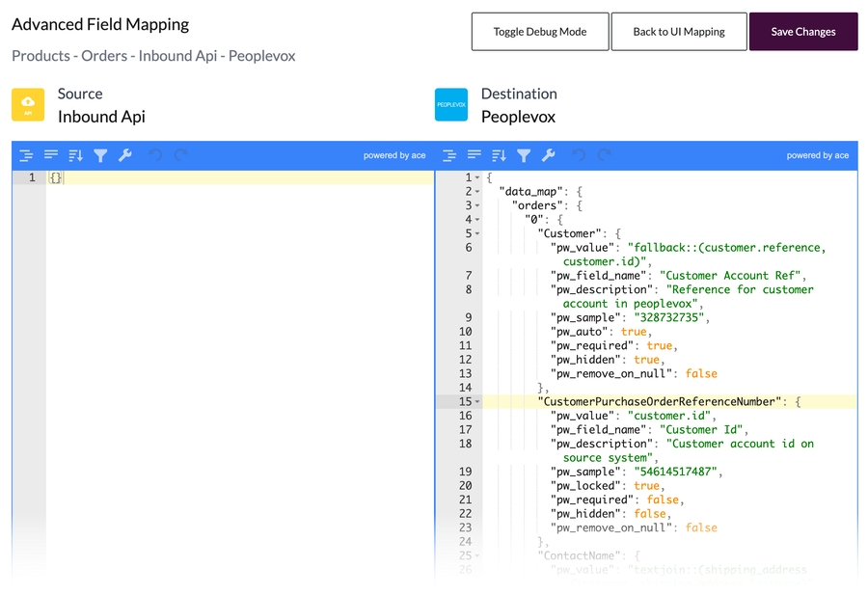This screenshot has width=868, height=595.
Task: Open the filter tool in Destination editor toolbar
Action: (524, 155)
